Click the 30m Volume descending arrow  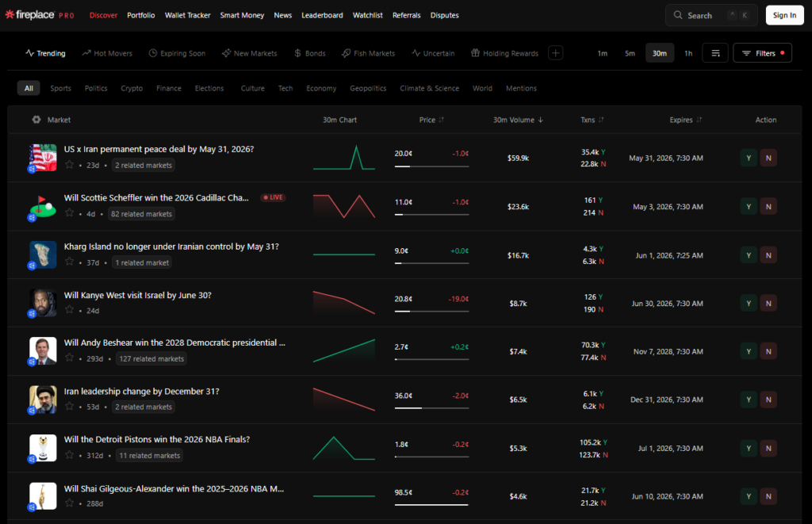click(541, 120)
